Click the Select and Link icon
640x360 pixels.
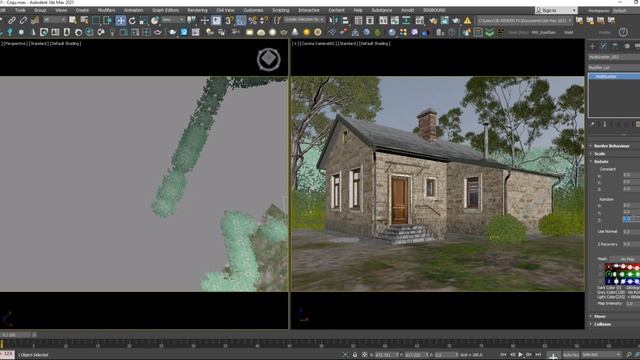[x=12, y=20]
